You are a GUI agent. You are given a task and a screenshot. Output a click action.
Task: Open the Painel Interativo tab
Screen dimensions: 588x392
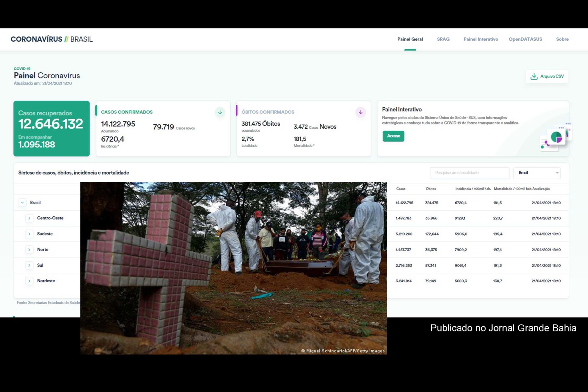(480, 39)
